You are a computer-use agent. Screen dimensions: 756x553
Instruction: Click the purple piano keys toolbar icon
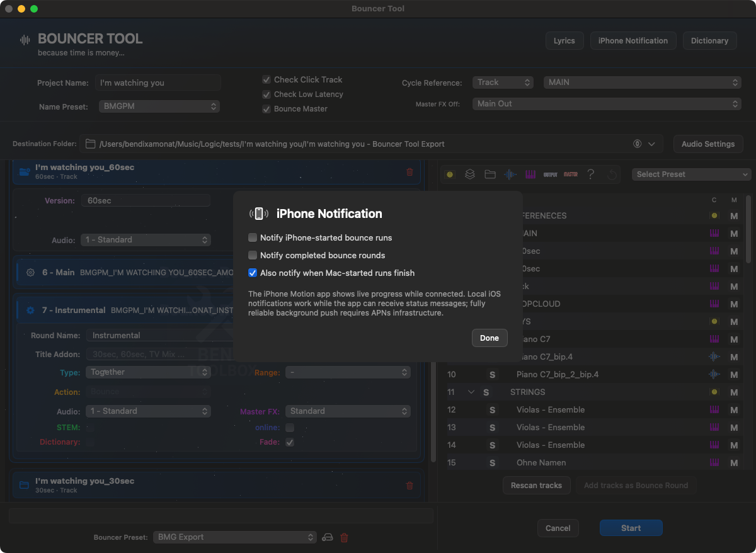530,174
